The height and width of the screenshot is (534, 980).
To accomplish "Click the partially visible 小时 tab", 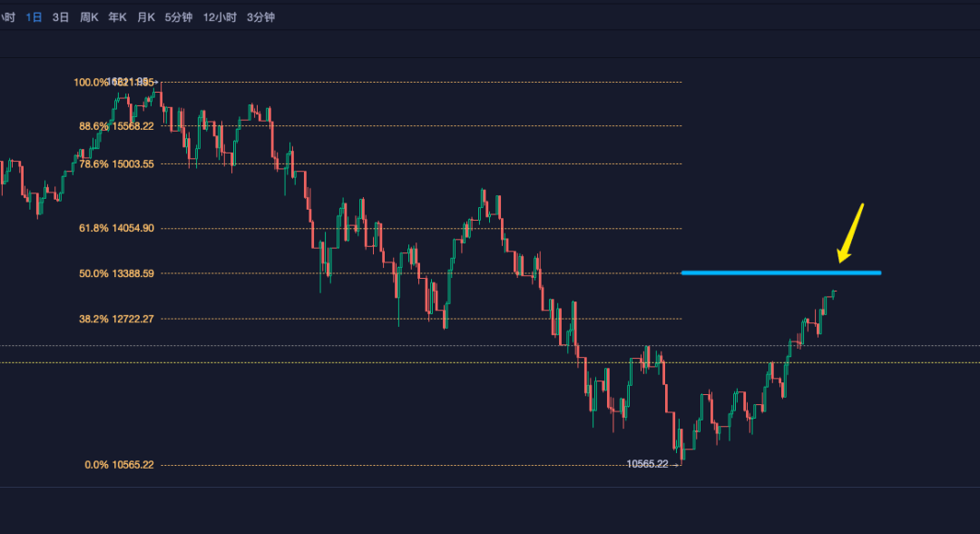I will click(7, 17).
